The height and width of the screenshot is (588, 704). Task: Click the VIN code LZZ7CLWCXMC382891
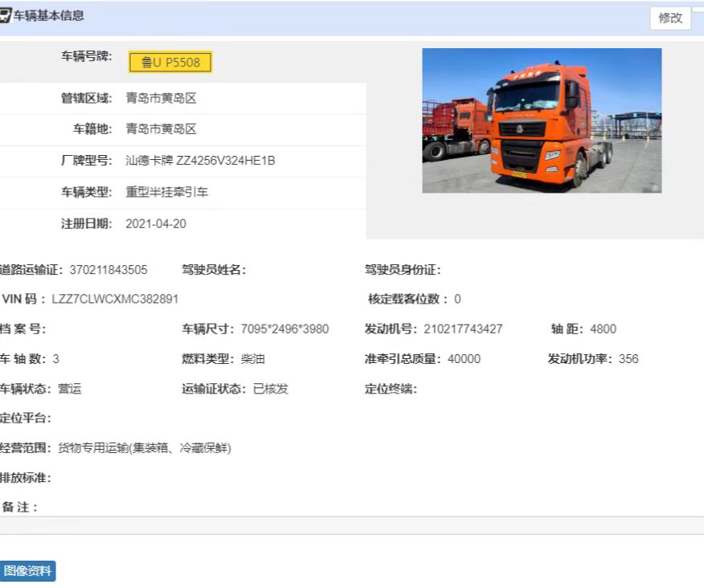(115, 299)
